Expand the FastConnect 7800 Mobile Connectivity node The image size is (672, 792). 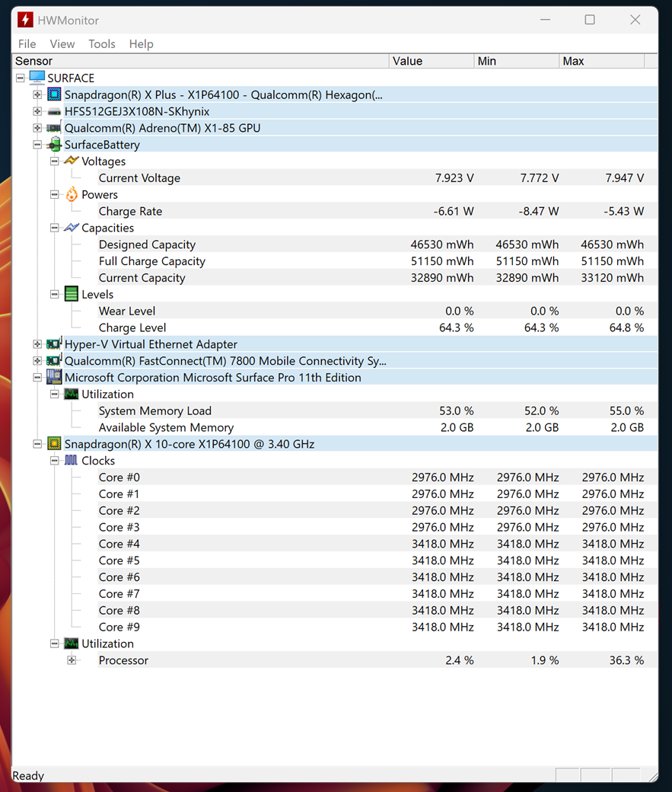click(x=37, y=361)
